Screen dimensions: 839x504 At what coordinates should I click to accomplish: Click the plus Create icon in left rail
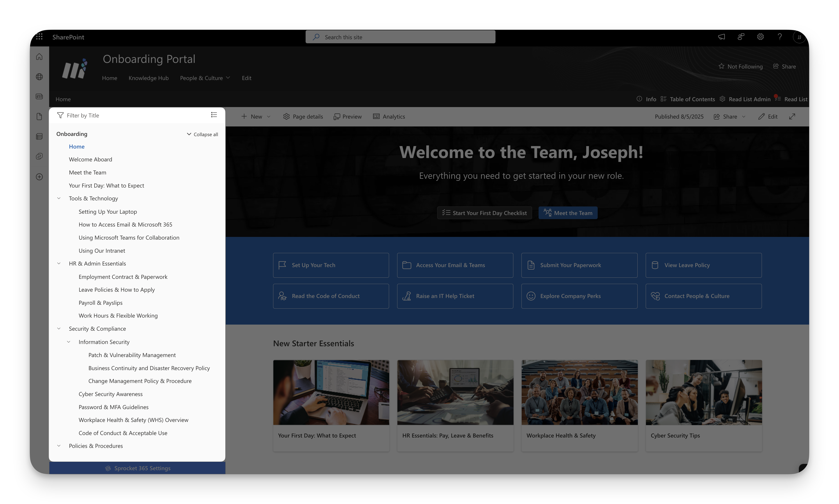coord(39,177)
